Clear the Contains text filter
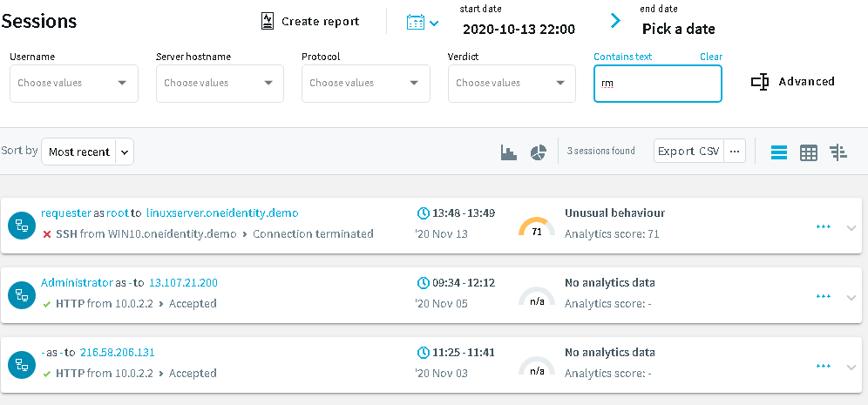Viewport: 868px width, 405px height. click(710, 57)
